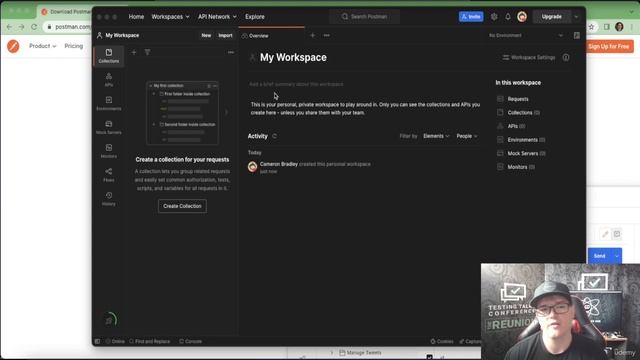Open the Mock Servers sidebar section

109,127
